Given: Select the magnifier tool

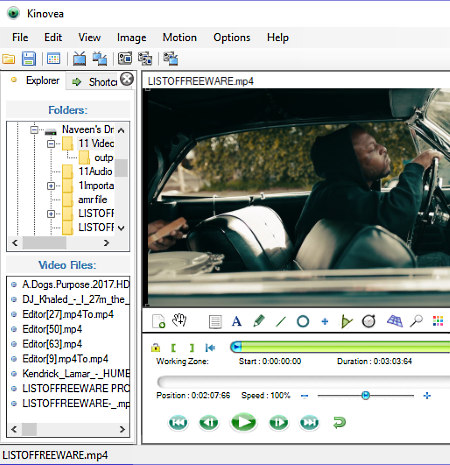Looking at the screenshot, I should [x=416, y=321].
